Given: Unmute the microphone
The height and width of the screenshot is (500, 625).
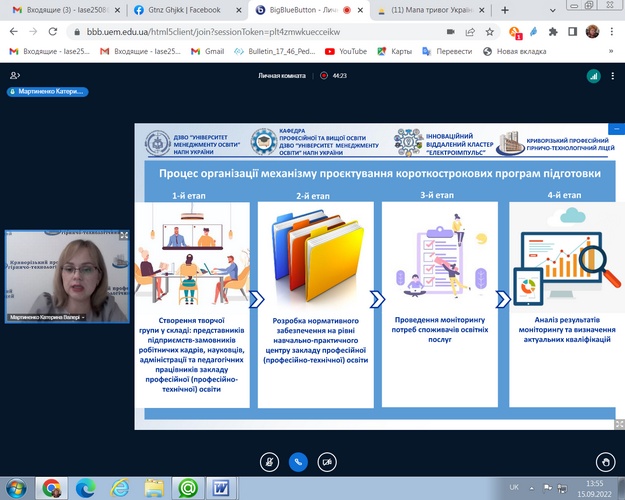Looking at the screenshot, I should pyautogui.click(x=268, y=462).
